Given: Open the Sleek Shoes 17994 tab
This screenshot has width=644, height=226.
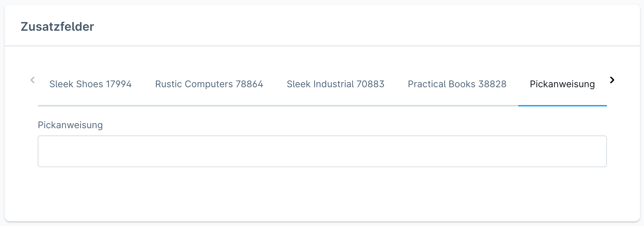Looking at the screenshot, I should pyautogui.click(x=90, y=84).
